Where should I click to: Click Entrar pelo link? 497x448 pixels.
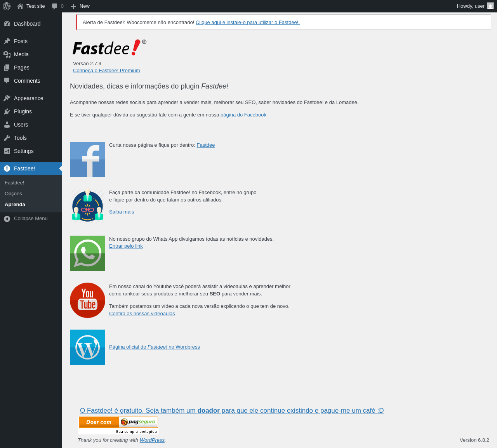pyautogui.click(x=126, y=246)
